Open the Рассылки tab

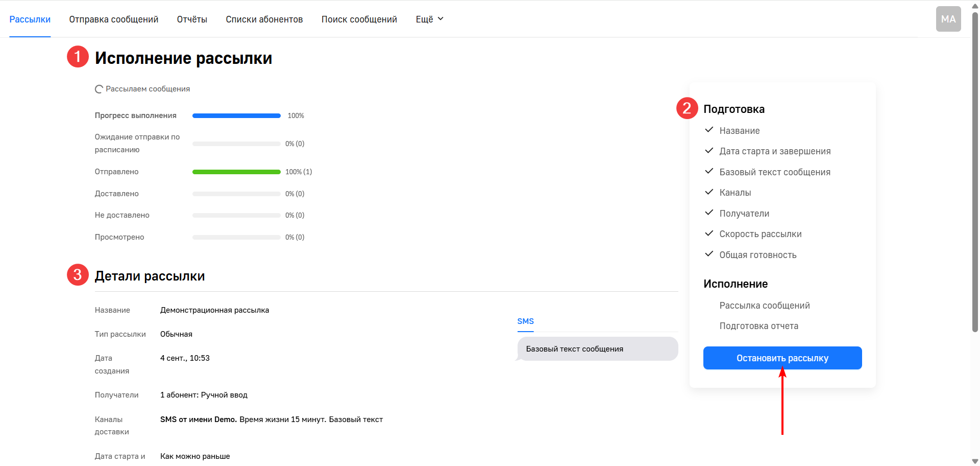pos(30,19)
